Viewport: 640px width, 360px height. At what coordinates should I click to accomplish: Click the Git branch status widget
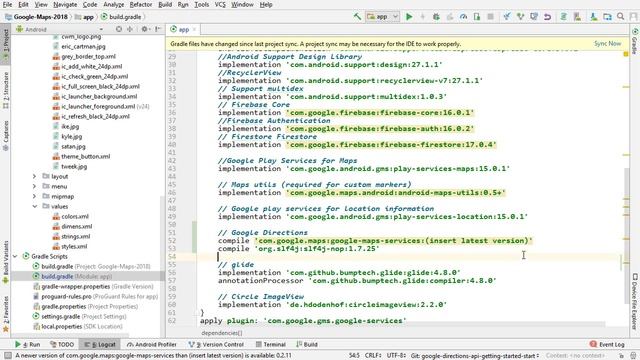475,356
